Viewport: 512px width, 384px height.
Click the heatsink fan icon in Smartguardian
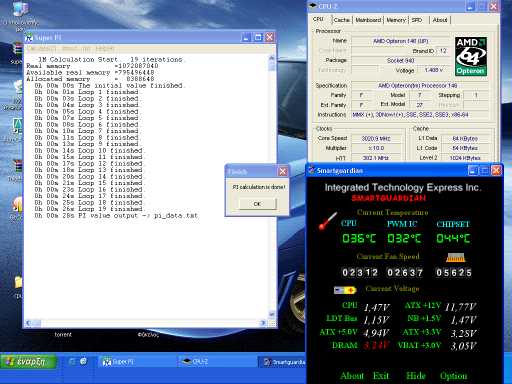click(x=455, y=257)
